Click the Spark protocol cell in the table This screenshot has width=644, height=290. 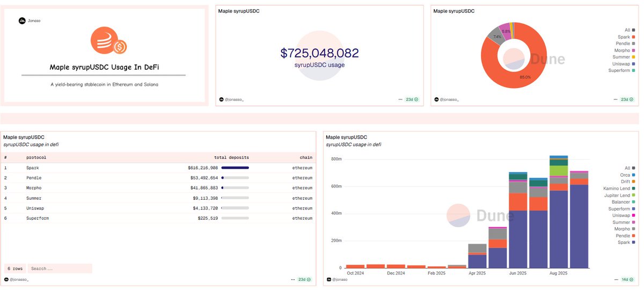[33, 168]
